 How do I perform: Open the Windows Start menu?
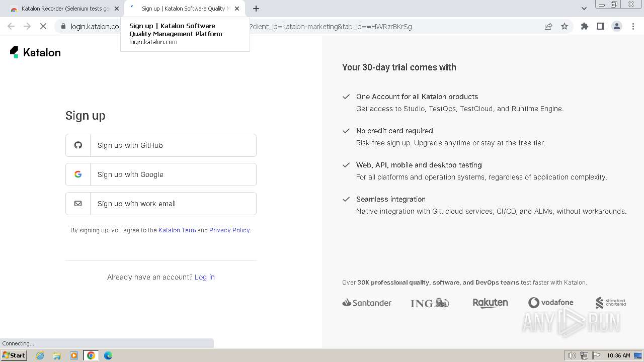click(x=14, y=355)
